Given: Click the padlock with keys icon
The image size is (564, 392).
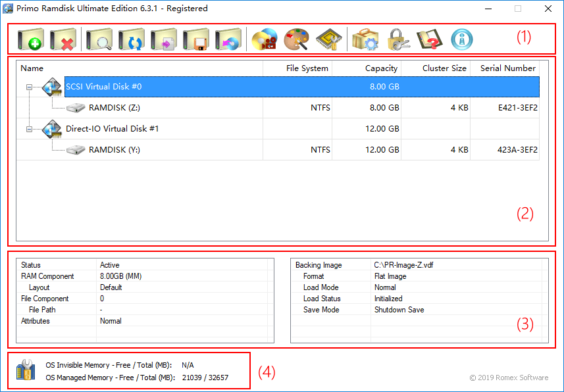Looking at the screenshot, I should click(397, 39).
